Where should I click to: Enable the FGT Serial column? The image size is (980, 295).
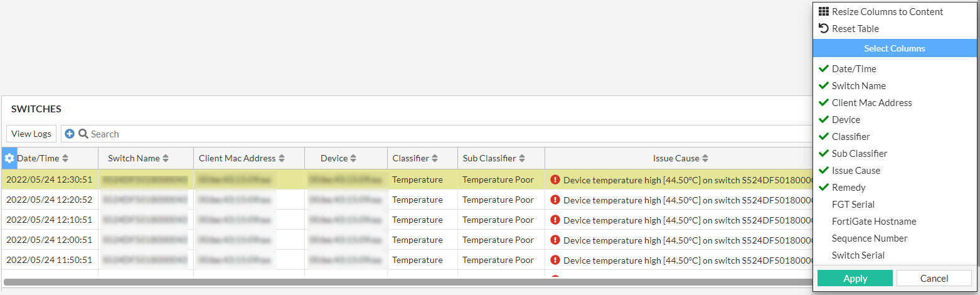(853, 205)
